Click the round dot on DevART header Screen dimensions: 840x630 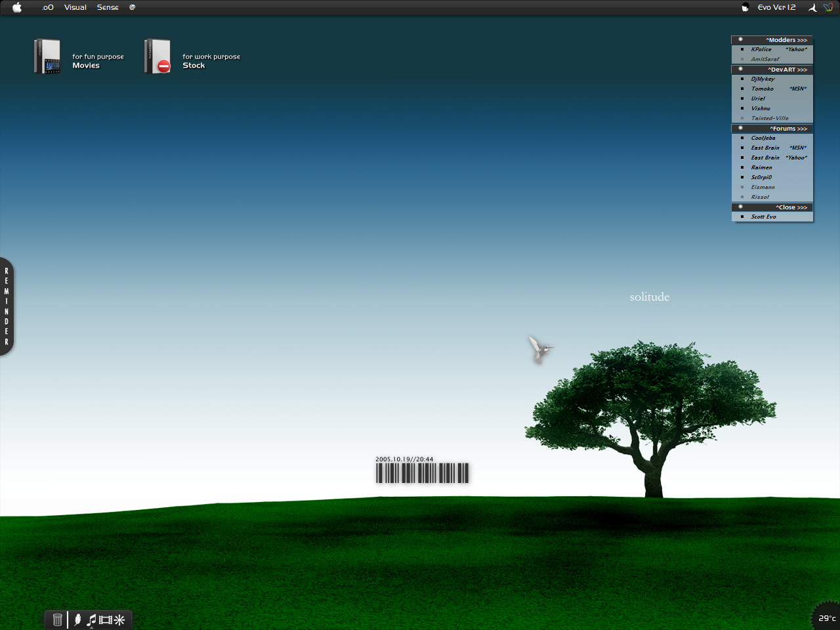(740, 69)
